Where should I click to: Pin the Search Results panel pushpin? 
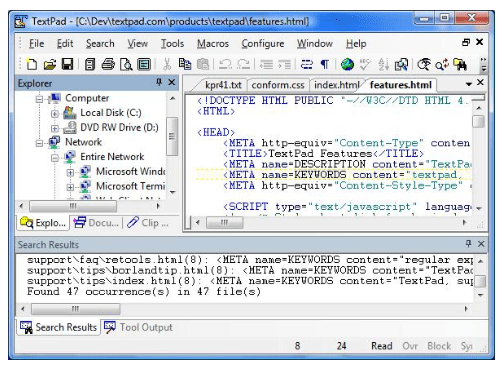pos(468,244)
